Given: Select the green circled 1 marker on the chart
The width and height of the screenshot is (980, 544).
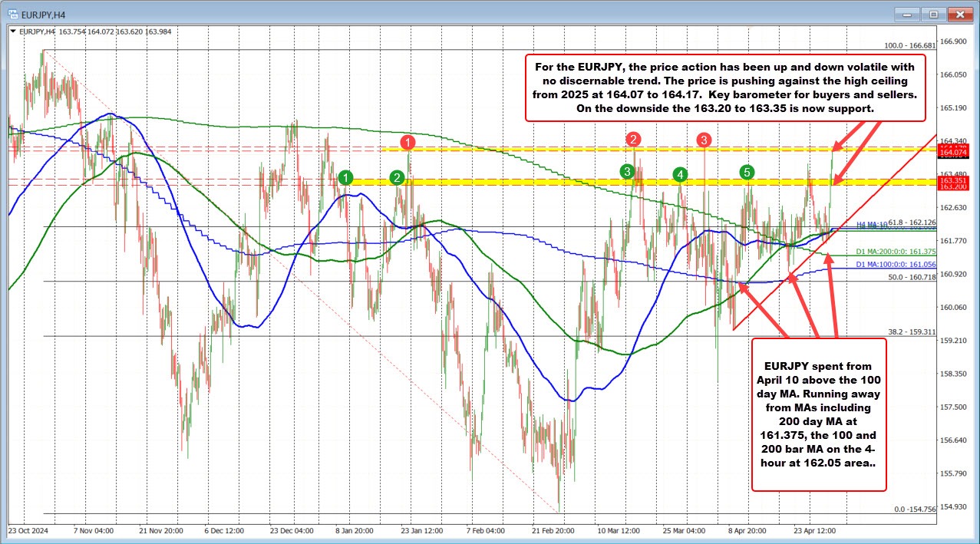Looking at the screenshot, I should pos(345,177).
